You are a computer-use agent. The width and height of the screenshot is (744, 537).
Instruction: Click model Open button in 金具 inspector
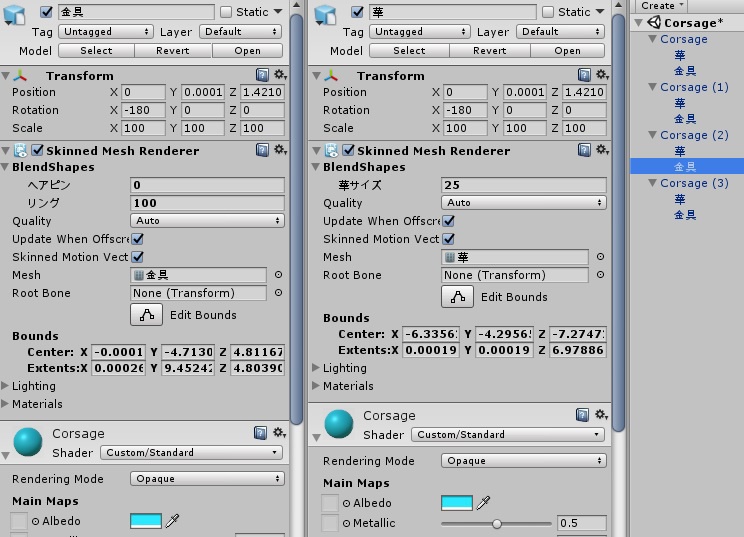coord(247,51)
